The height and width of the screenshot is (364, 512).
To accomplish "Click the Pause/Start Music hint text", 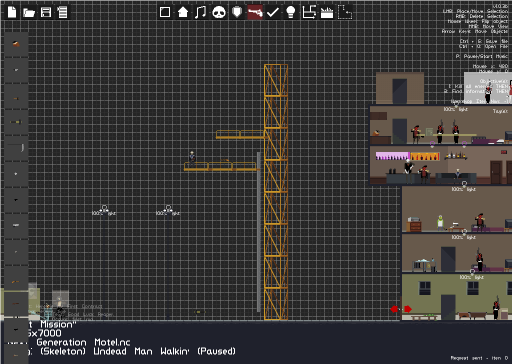I will pyautogui.click(x=482, y=56).
